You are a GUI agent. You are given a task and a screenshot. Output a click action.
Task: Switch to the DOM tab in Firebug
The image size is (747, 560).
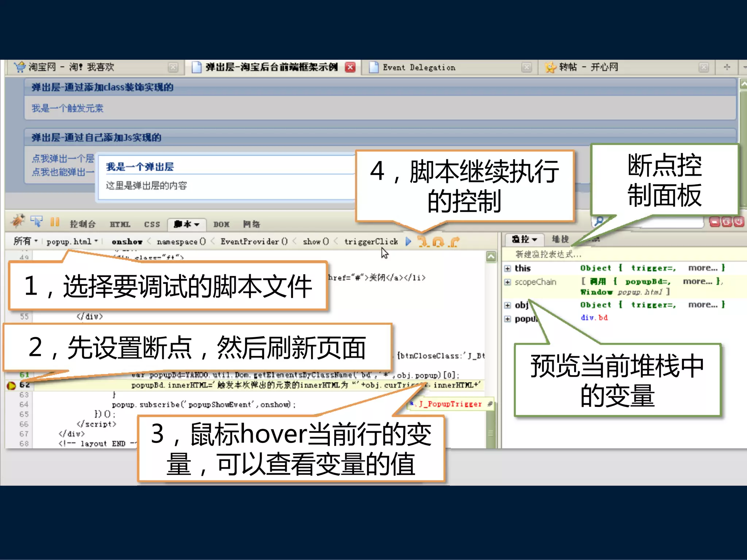coord(221,225)
